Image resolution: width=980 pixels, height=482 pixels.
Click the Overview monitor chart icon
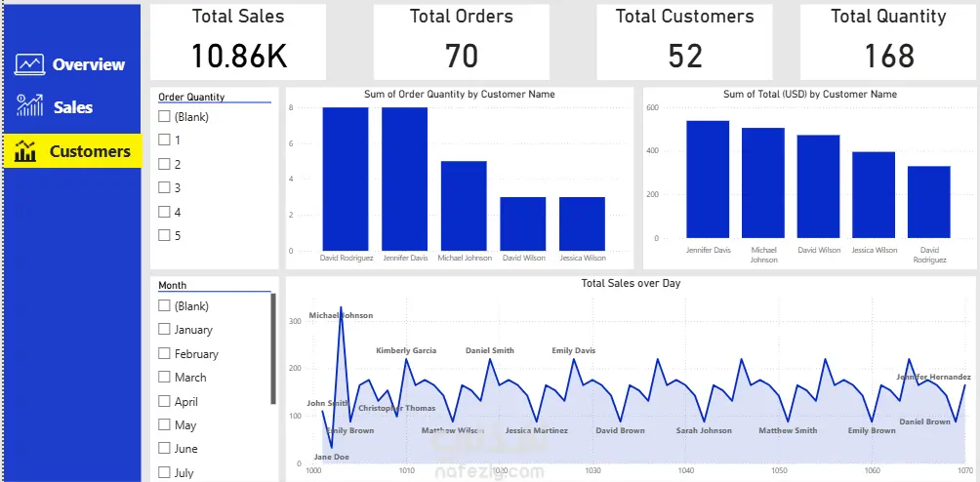[x=29, y=64]
